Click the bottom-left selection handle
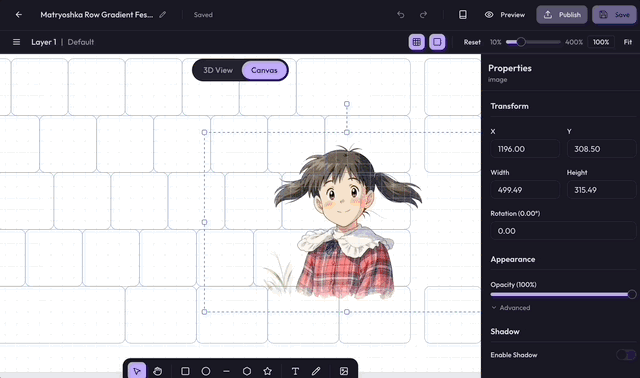The height and width of the screenshot is (378, 640). [x=204, y=312]
